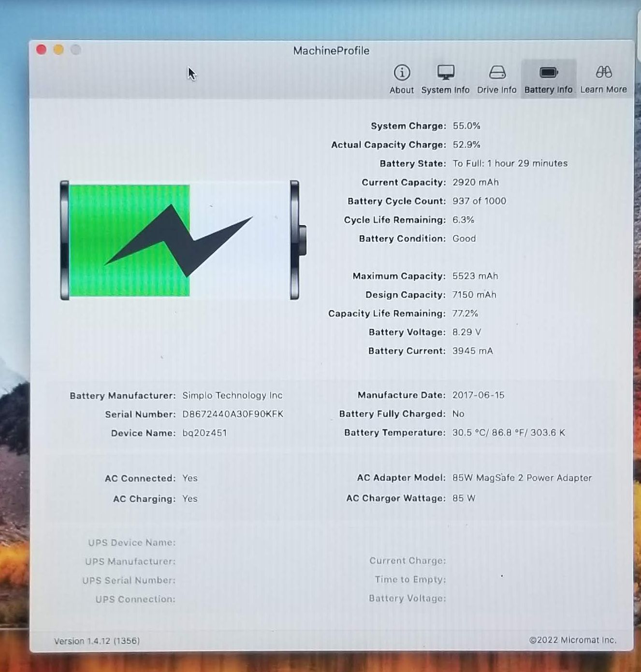Click the battery temperature reading
Screen dimensions: 641x672
[509, 432]
